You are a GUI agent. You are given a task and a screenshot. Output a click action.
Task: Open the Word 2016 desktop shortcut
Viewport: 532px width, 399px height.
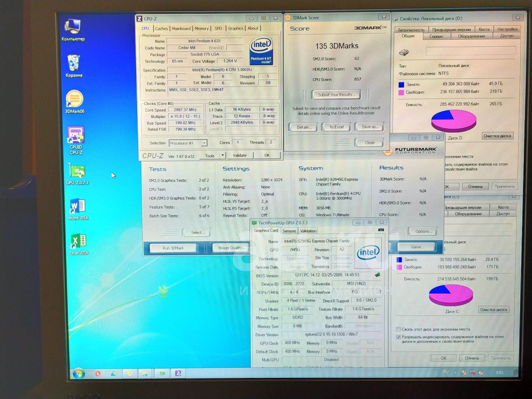pos(78,209)
